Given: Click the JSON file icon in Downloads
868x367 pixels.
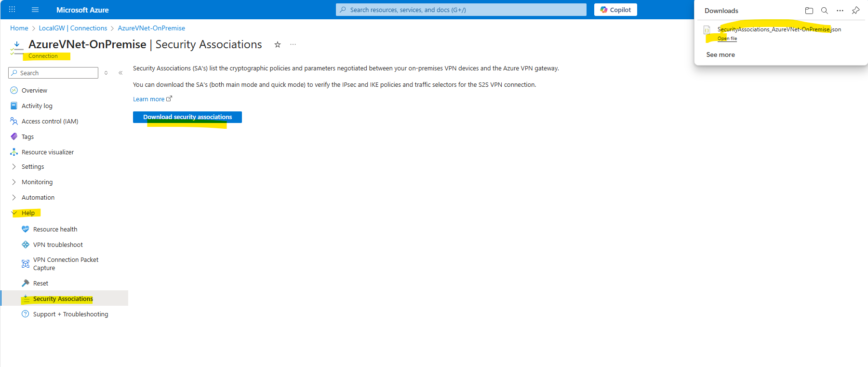Looking at the screenshot, I should pyautogui.click(x=707, y=30).
